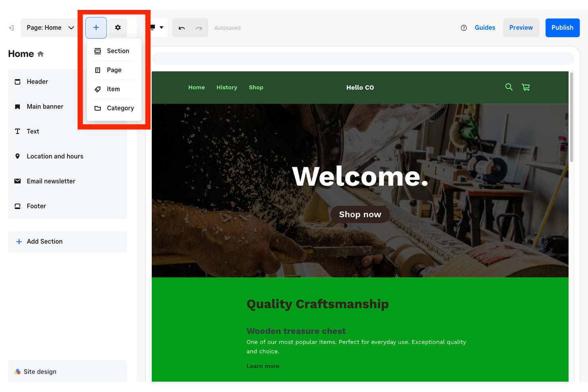Viewport: 588px width, 392px height.
Task: Click the Main banner flag icon
Action: coord(17,106)
